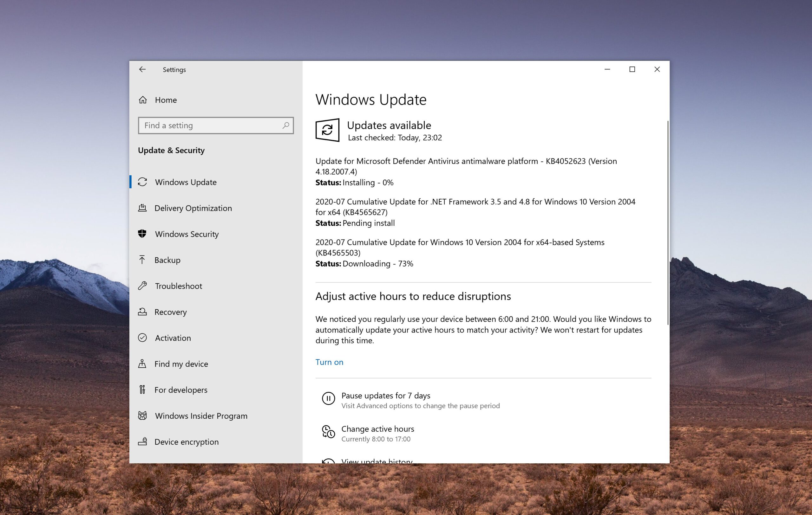Click the back arrow in Settings
Image resolution: width=812 pixels, height=515 pixels.
tap(142, 69)
